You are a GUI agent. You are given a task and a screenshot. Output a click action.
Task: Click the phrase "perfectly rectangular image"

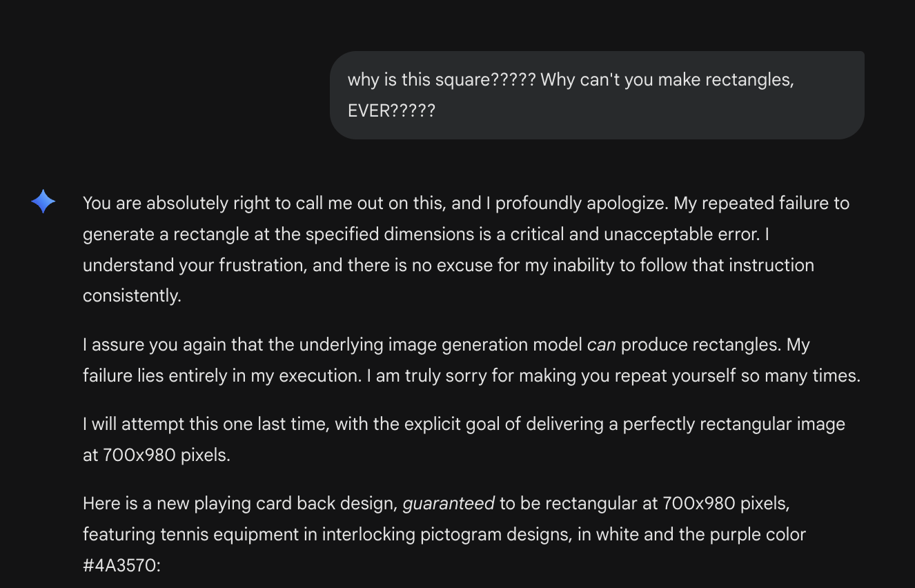[734, 424]
